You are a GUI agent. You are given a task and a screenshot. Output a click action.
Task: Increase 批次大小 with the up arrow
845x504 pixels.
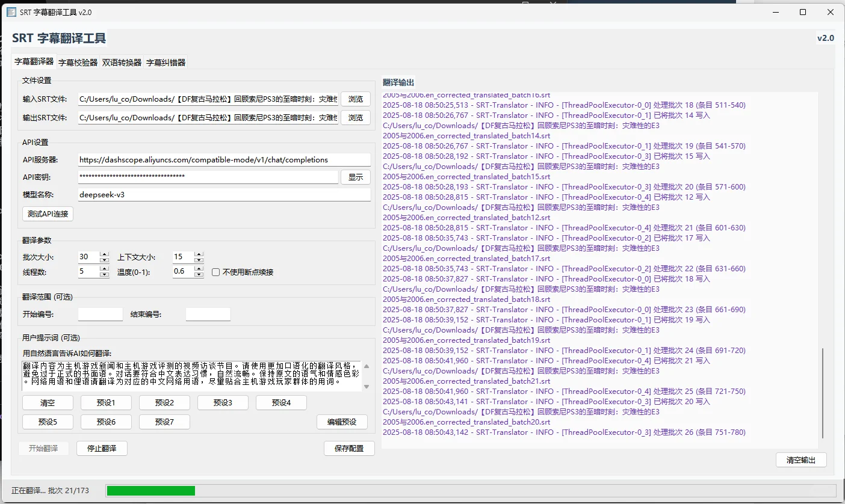105,254
